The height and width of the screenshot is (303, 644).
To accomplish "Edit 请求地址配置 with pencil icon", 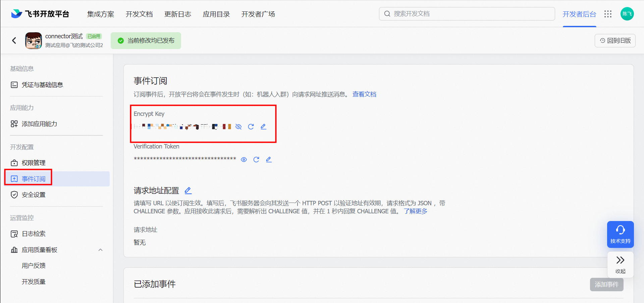I will tap(188, 190).
